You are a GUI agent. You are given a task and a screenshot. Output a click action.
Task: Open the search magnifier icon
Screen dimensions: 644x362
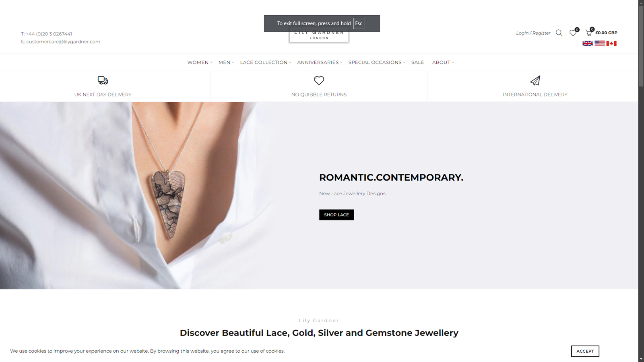tap(559, 33)
